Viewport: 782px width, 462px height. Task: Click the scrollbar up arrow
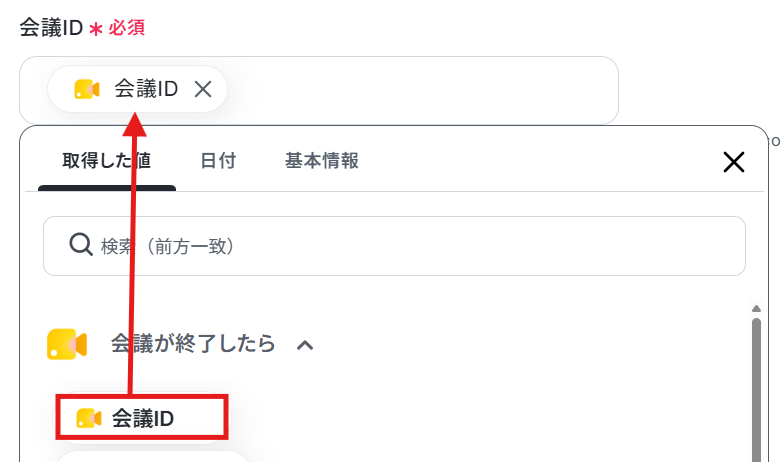pyautogui.click(x=756, y=309)
